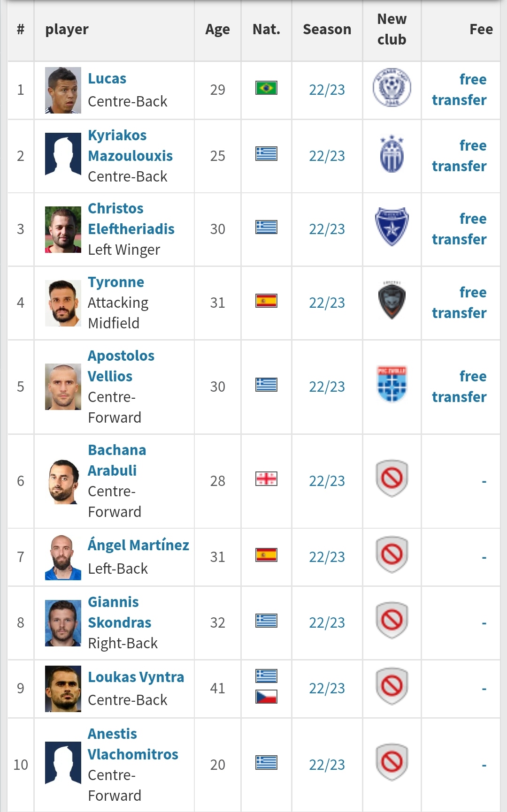Open Tyronne's dark shield new club crest
Viewport: 507px width, 812px height.
point(392,301)
